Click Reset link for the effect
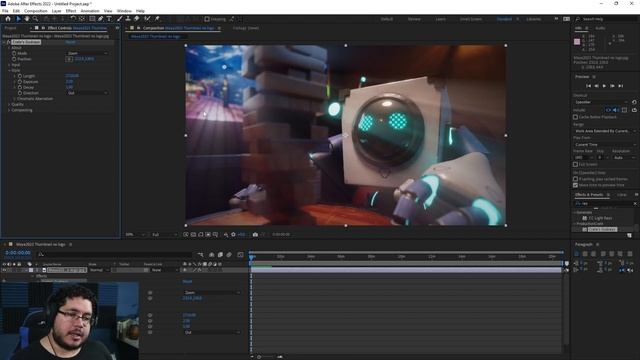Image resolution: width=640 pixels, height=360 pixels. pos(70,42)
